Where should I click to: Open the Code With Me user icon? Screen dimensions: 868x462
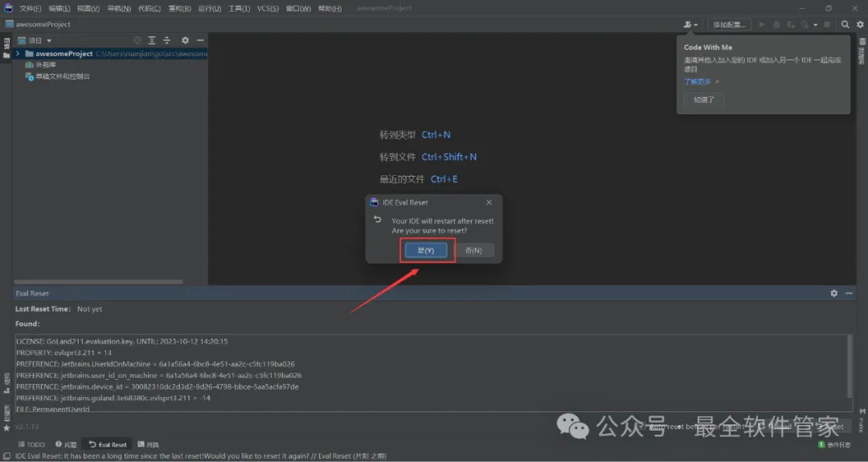pos(690,24)
